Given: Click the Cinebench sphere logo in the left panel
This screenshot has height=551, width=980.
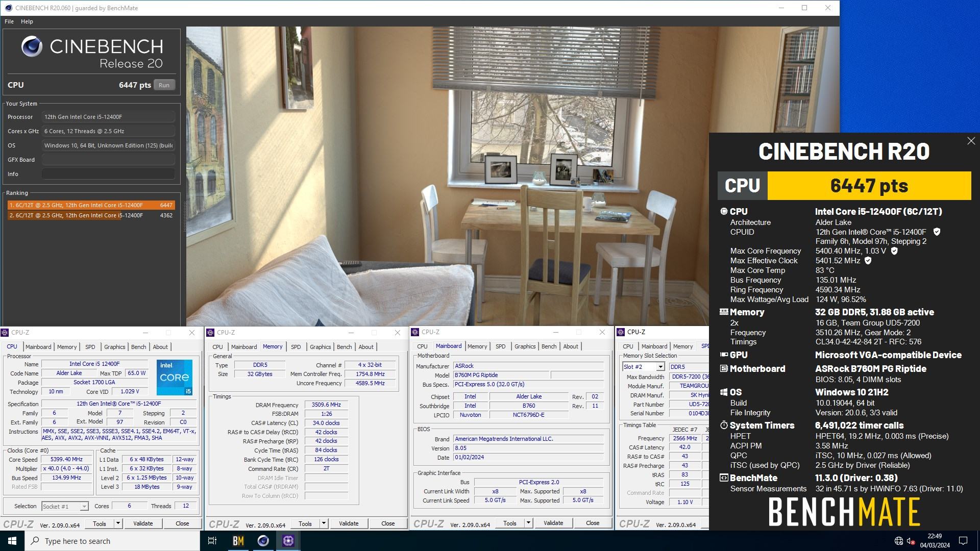Looking at the screenshot, I should click(32, 46).
